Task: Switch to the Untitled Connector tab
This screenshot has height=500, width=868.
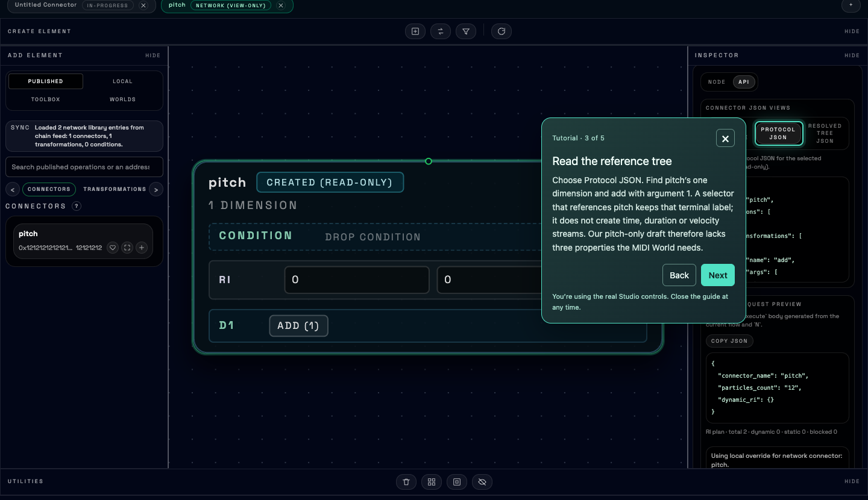Action: click(x=46, y=5)
